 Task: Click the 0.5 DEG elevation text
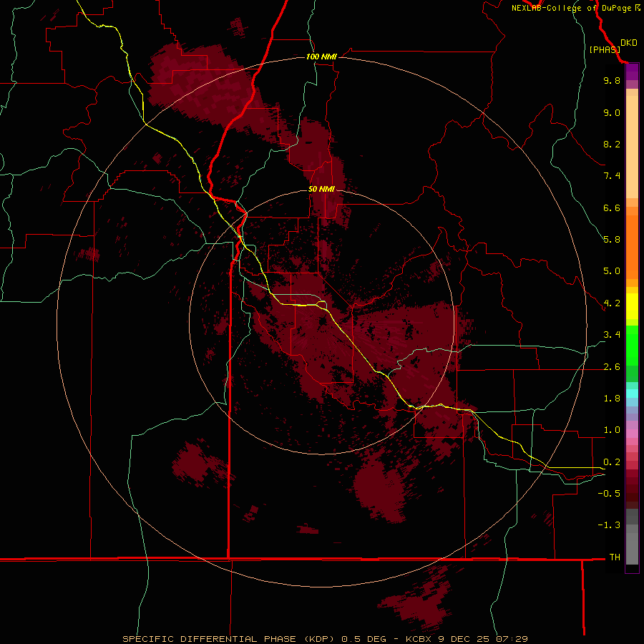364,639
